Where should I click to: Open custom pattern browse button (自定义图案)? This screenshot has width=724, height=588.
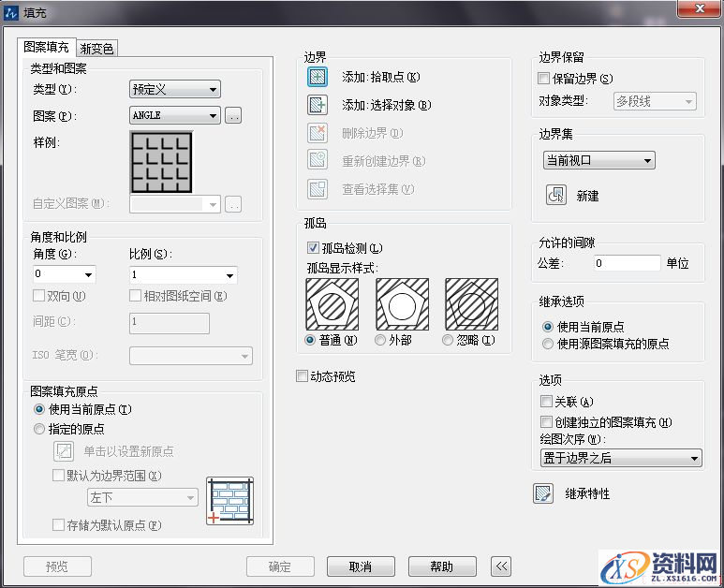233,204
